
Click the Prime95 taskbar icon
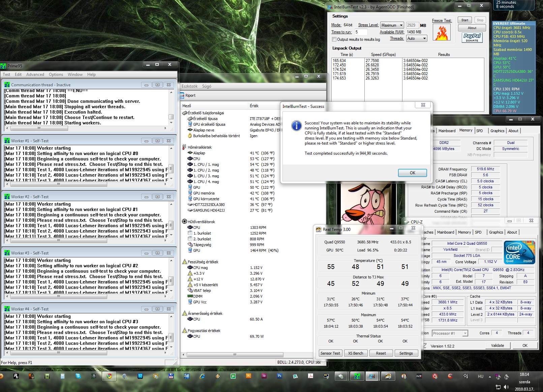(357, 376)
